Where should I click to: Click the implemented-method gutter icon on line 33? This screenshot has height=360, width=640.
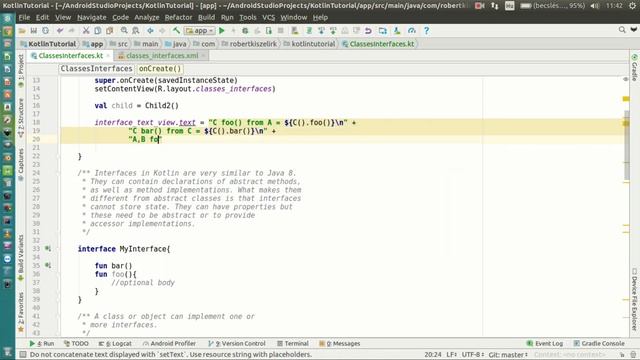click(x=48, y=249)
